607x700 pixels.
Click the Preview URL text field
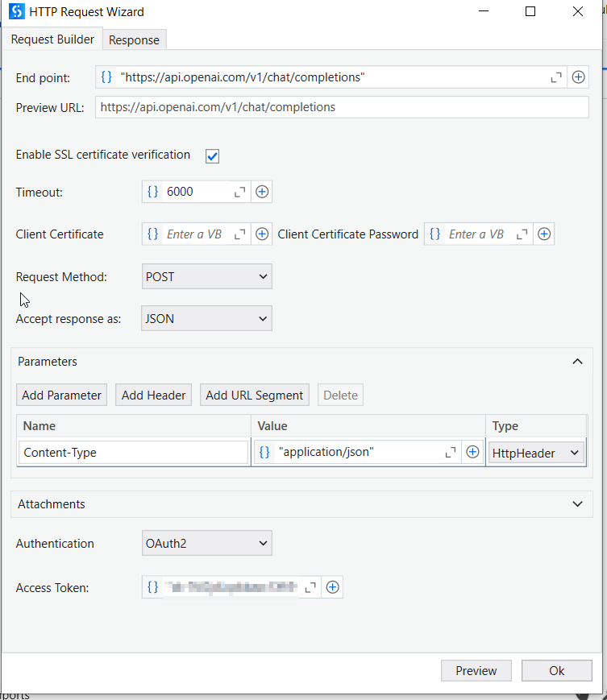pos(342,107)
